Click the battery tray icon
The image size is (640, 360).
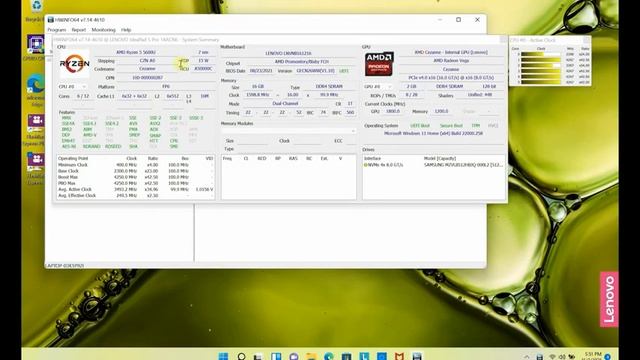[571, 357]
